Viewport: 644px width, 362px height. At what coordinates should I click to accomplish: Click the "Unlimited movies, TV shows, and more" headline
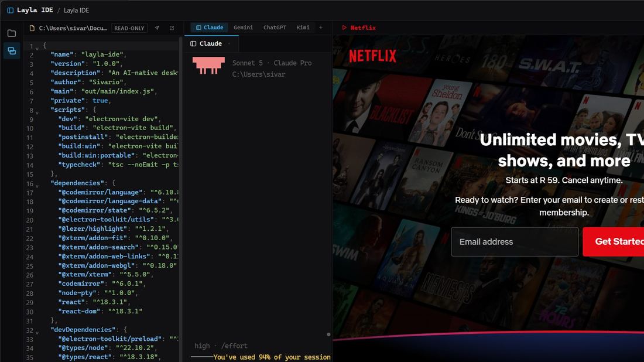pos(562,151)
